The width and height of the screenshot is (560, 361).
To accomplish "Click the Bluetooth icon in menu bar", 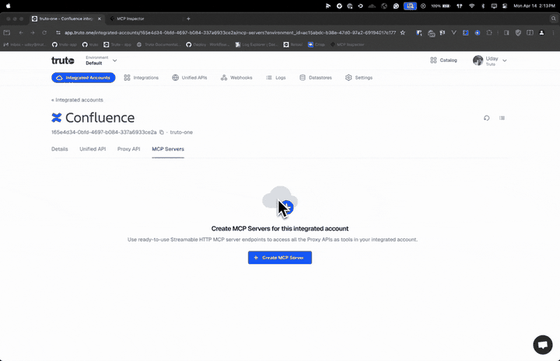I will (483, 6).
